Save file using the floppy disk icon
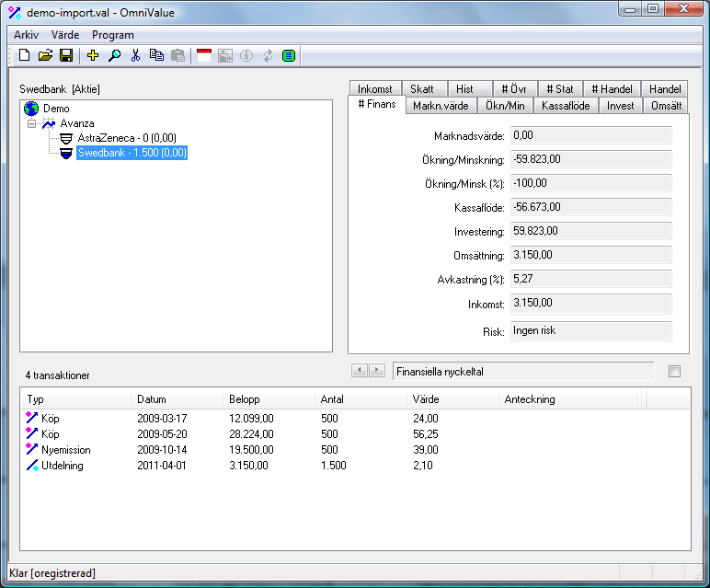This screenshot has height=588, width=710. 66,56
